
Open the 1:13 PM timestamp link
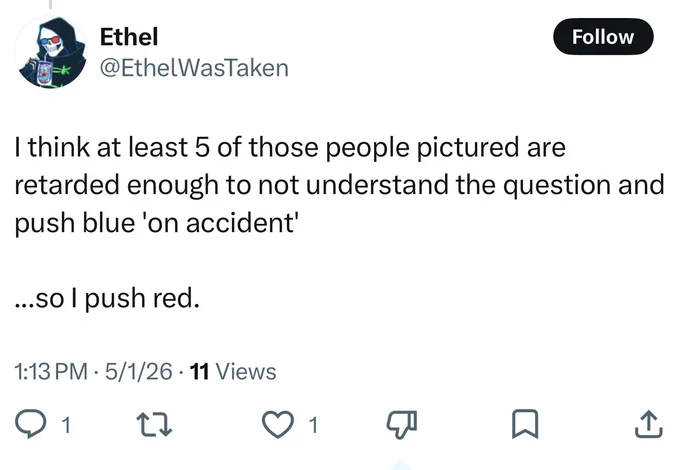(51, 372)
